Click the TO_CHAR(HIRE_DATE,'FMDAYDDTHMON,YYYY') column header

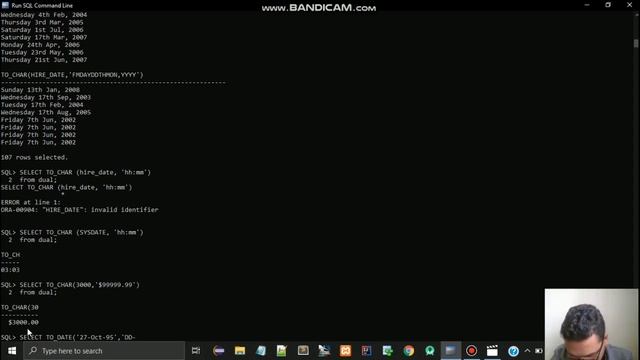[72, 75]
